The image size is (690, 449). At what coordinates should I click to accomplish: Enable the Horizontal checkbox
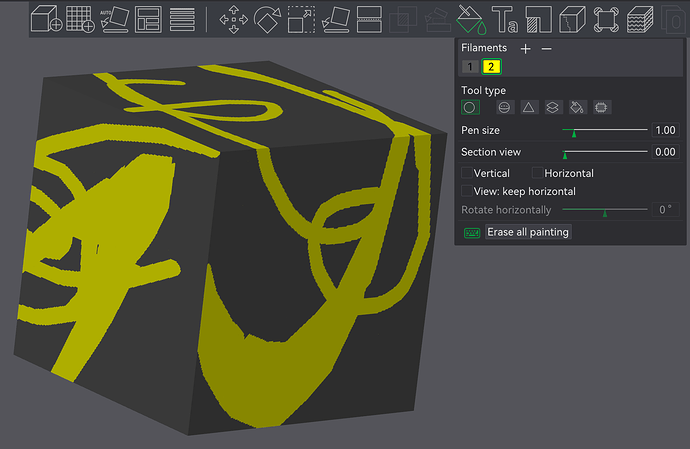(537, 173)
